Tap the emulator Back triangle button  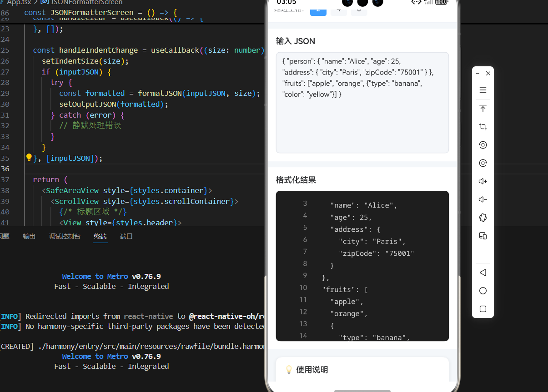tap(483, 273)
